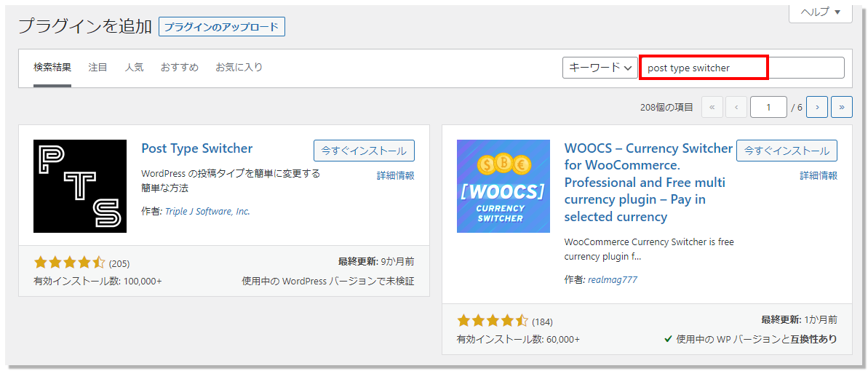Viewport: 868px width, 371px height.
Task: Expand the ヘルプ help panel
Action: pyautogui.click(x=821, y=12)
